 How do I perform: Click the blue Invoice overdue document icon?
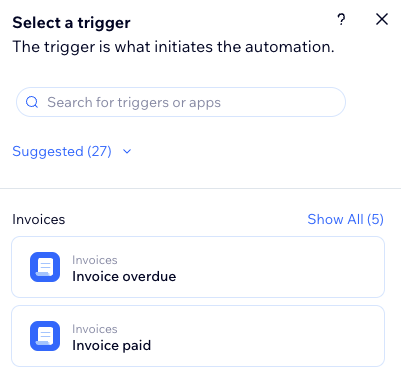click(x=45, y=267)
